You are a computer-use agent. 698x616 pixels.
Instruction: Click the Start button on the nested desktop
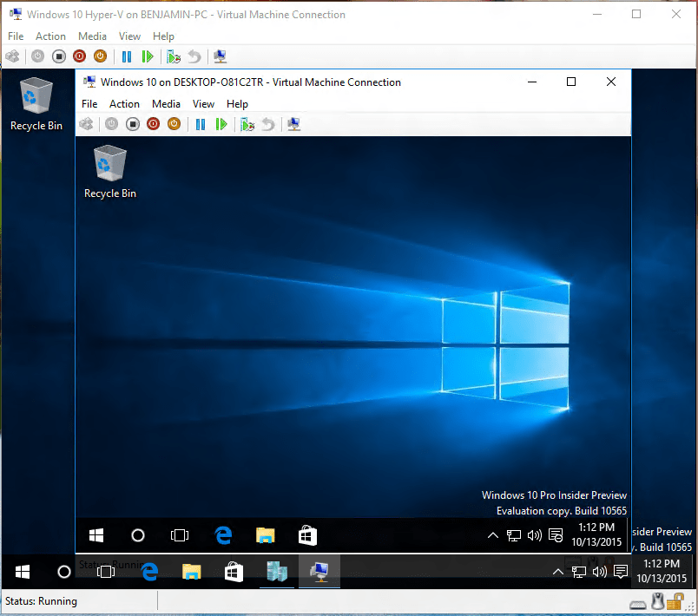(x=96, y=535)
